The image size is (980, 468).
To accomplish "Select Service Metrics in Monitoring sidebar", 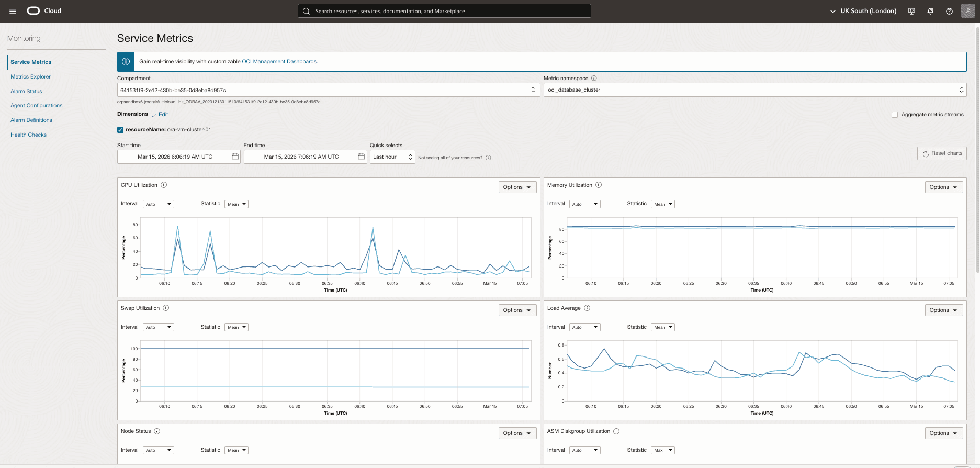I will pos(31,62).
